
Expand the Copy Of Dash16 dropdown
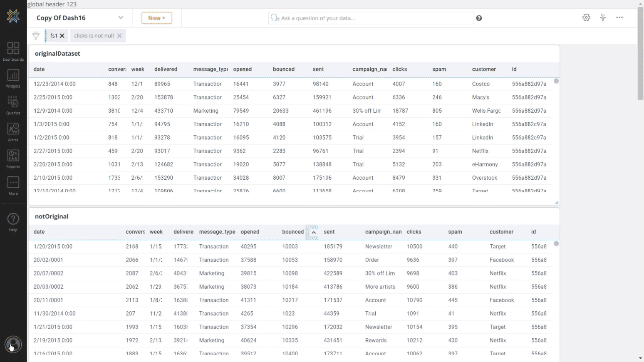pyautogui.click(x=121, y=18)
